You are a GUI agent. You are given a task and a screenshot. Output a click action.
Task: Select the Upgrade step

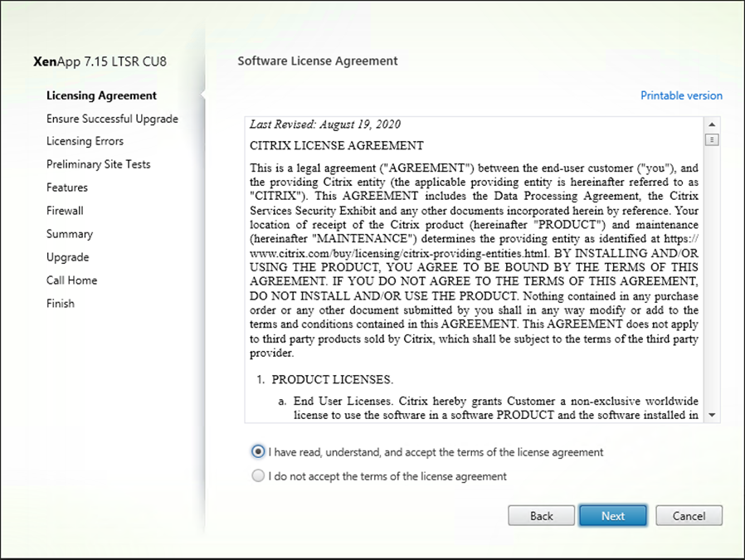(67, 257)
